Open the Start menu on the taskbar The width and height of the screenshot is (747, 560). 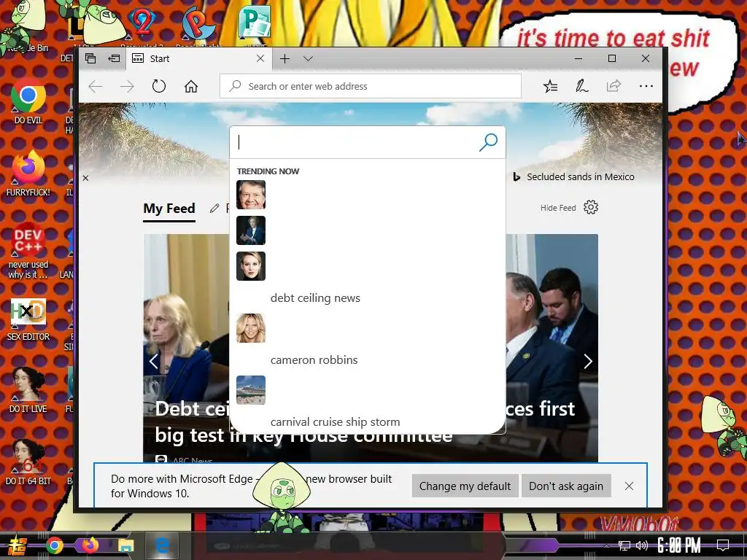tap(18, 545)
